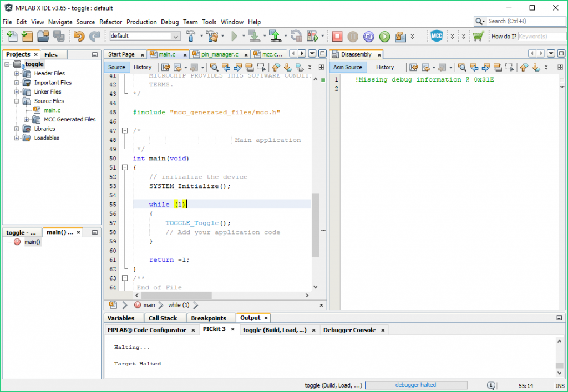Viewport: 568px width, 392px height.
Task: Open the Breakpoints tab
Action: click(x=209, y=318)
